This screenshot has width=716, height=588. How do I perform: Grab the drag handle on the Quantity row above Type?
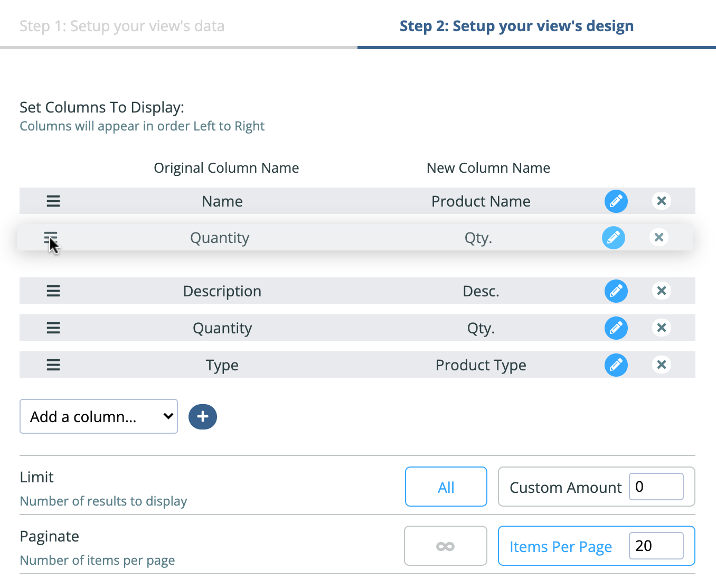[53, 328]
